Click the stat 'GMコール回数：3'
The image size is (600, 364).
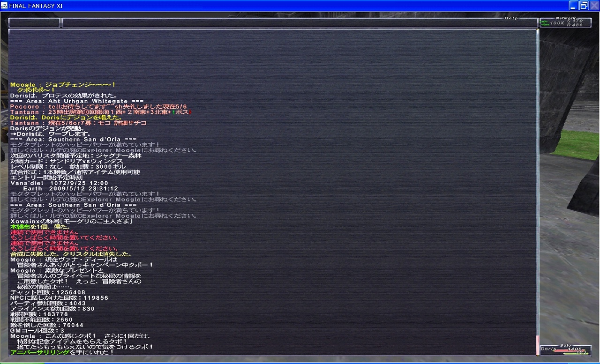37,331
